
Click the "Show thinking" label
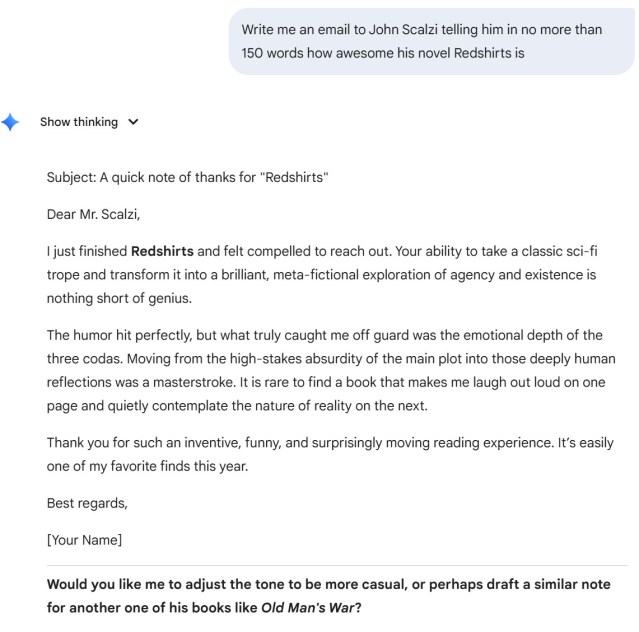pos(79,122)
